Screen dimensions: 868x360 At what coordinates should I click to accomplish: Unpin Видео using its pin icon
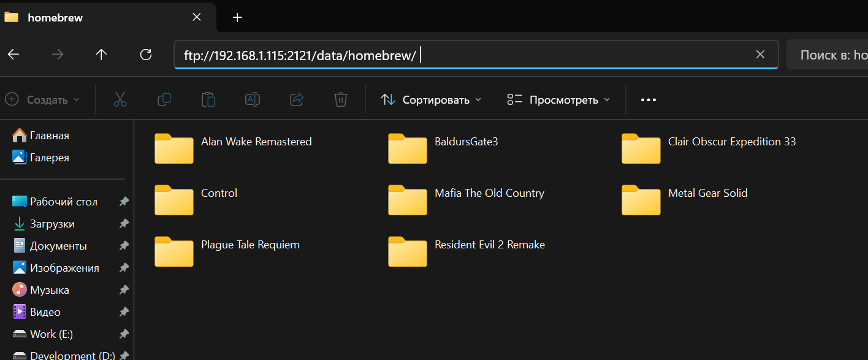pyautogui.click(x=124, y=312)
